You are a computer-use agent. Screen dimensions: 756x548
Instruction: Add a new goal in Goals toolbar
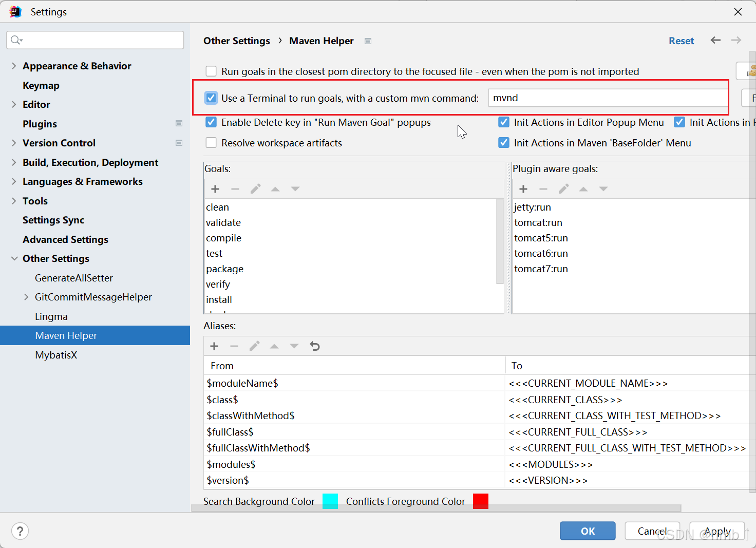(215, 189)
